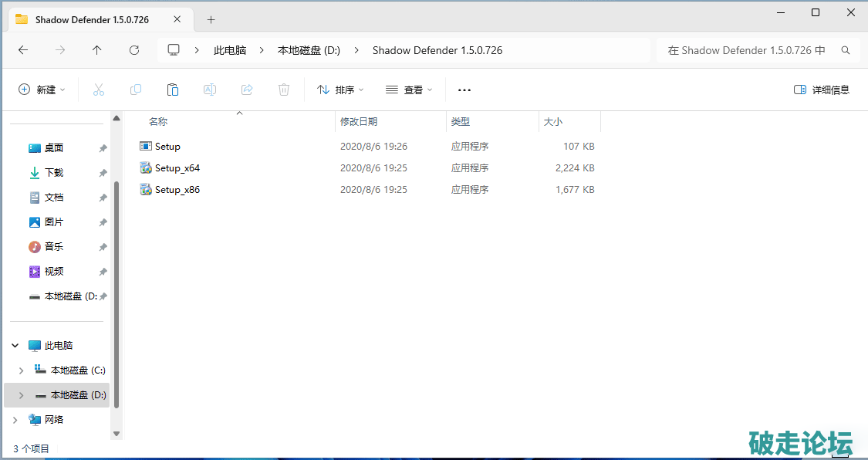
Task: Add a new tab with plus button
Action: coord(211,19)
